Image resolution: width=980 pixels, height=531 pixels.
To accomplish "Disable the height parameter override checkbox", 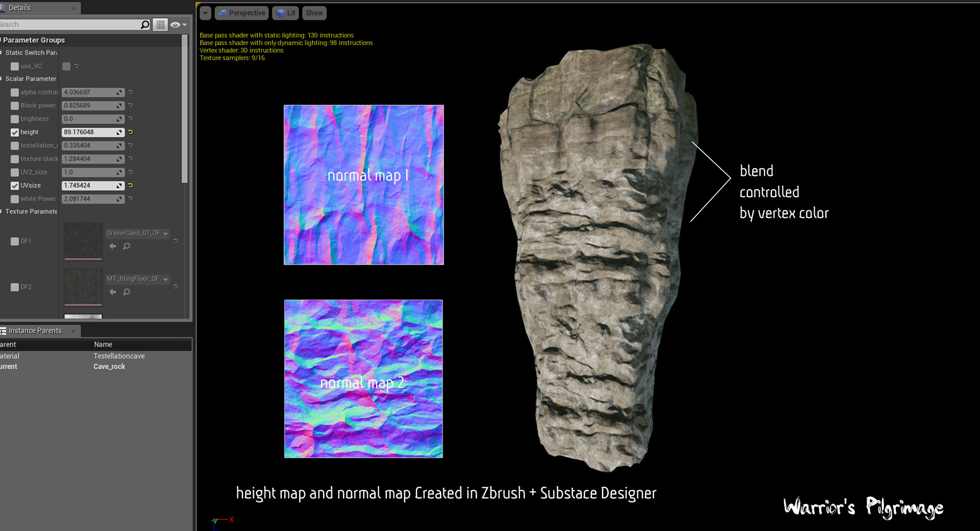I will [x=15, y=132].
